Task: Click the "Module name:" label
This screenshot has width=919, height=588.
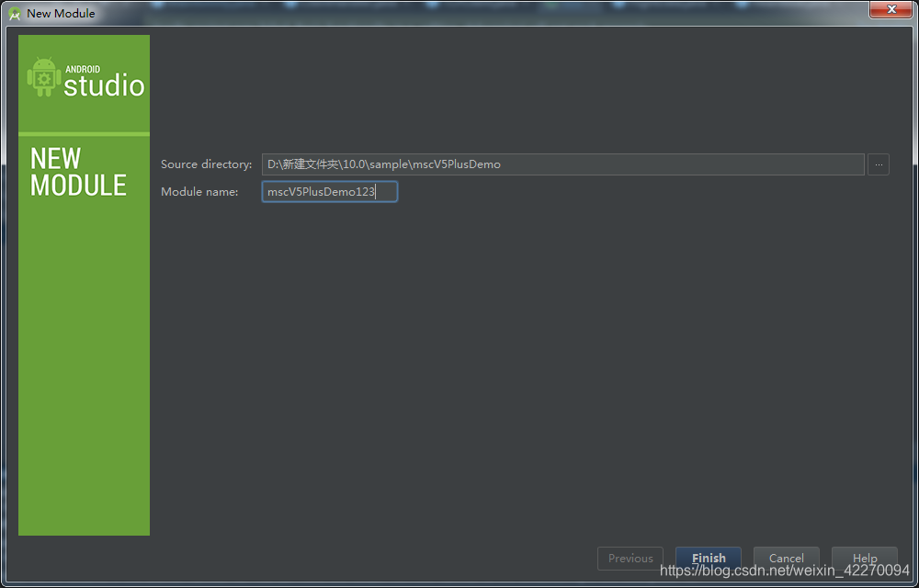Action: tap(199, 191)
